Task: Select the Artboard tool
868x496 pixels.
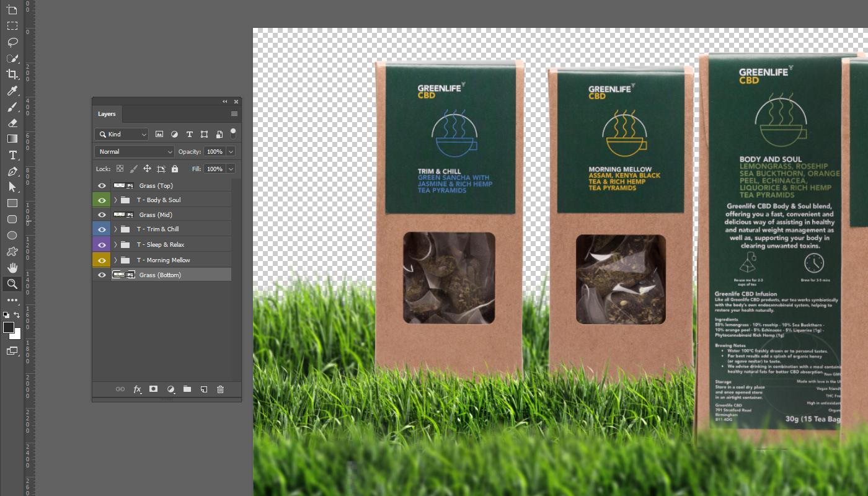Action: pos(12,10)
